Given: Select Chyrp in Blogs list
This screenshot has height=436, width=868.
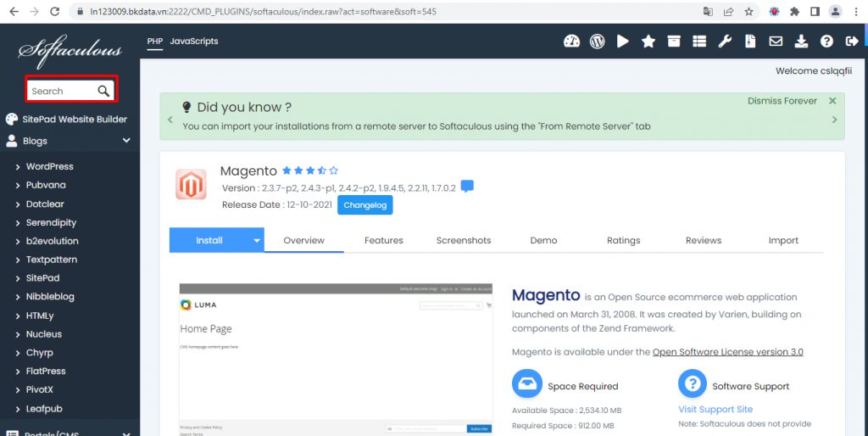Looking at the screenshot, I should click(x=39, y=352).
